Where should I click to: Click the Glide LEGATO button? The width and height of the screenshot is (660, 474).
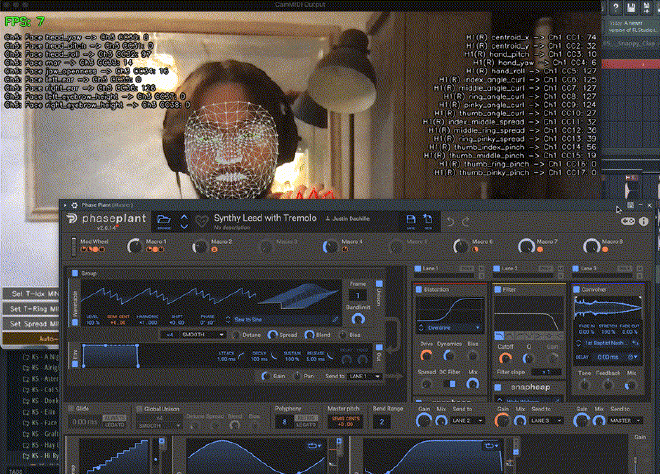(114, 425)
